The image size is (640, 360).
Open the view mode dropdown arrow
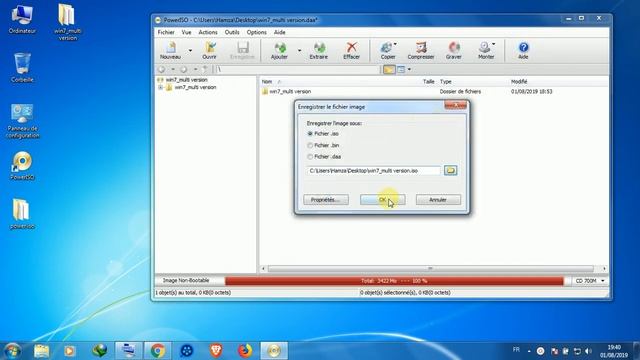pos(409,69)
